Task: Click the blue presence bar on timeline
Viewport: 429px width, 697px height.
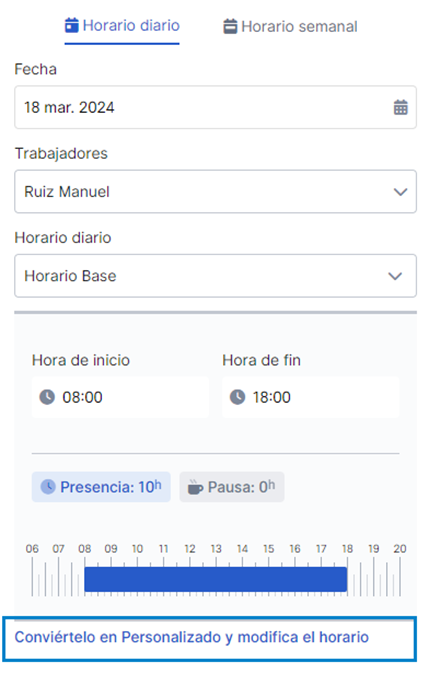Action: [216, 579]
